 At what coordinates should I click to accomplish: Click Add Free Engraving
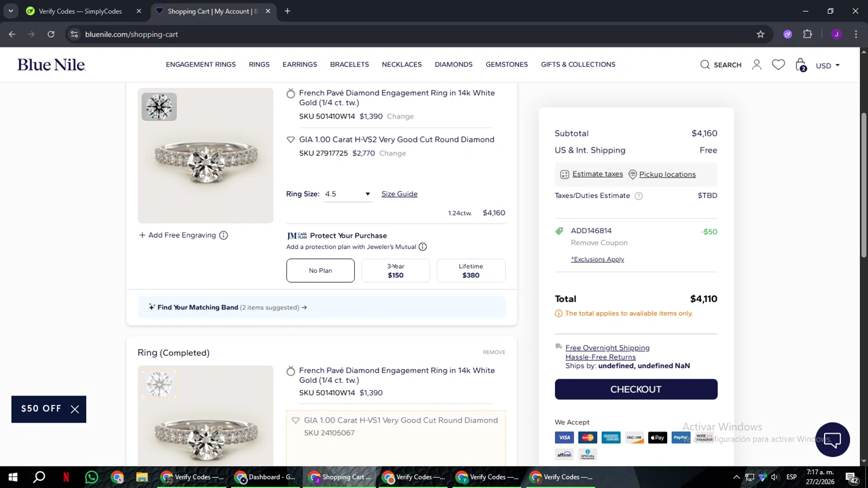pos(178,235)
